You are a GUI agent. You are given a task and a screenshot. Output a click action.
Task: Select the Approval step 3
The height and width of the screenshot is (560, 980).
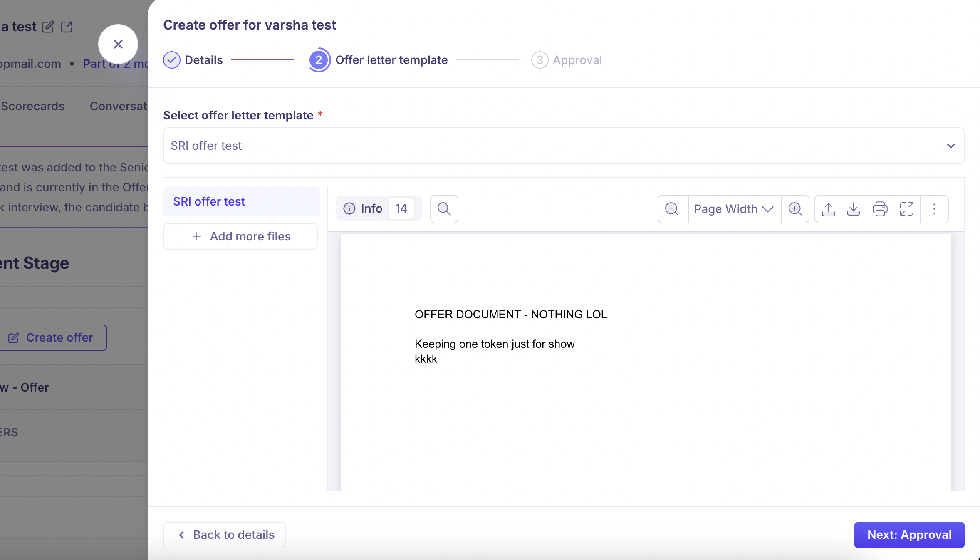(x=567, y=60)
